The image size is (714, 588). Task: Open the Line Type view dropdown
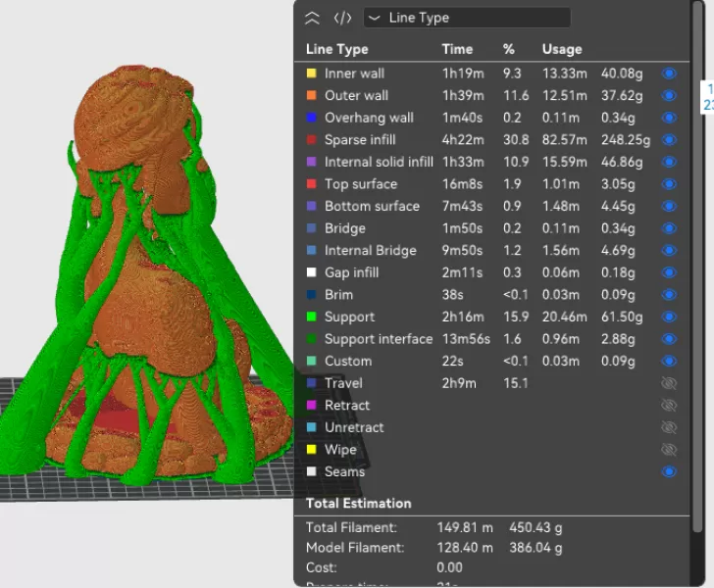click(467, 18)
